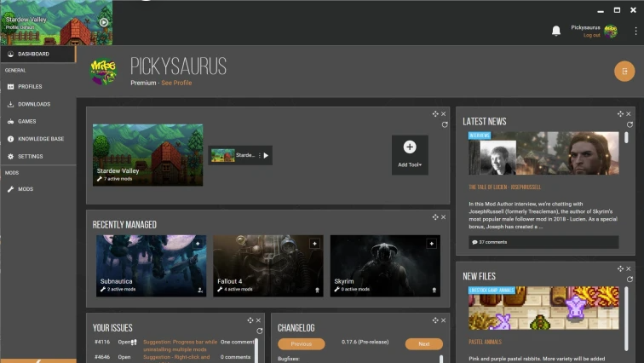Click the Latest News scrollbar

(626, 137)
